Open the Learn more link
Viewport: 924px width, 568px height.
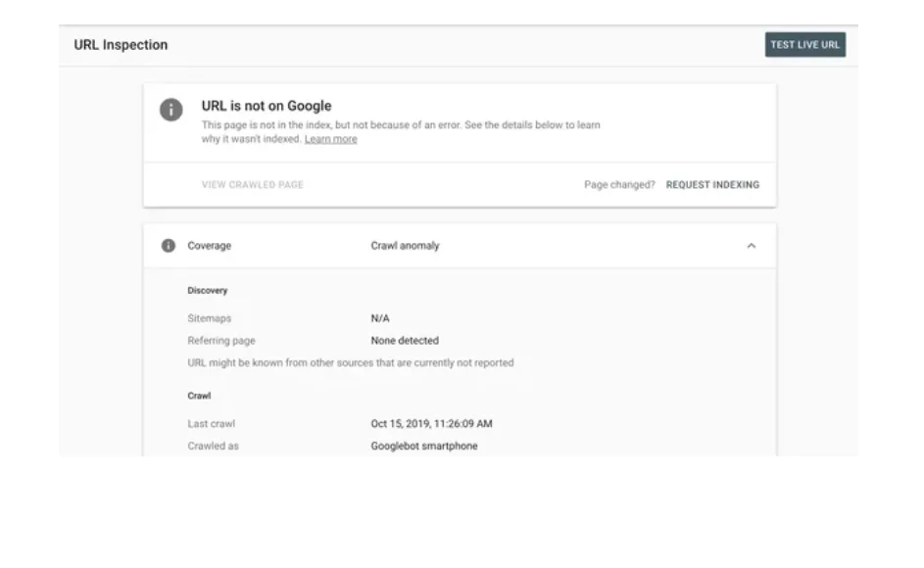coord(331,138)
